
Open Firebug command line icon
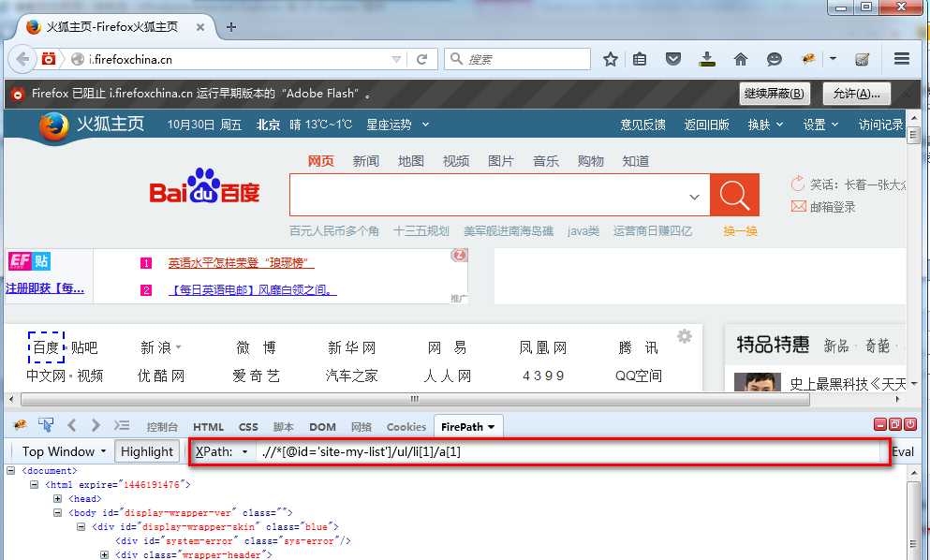coord(122,425)
